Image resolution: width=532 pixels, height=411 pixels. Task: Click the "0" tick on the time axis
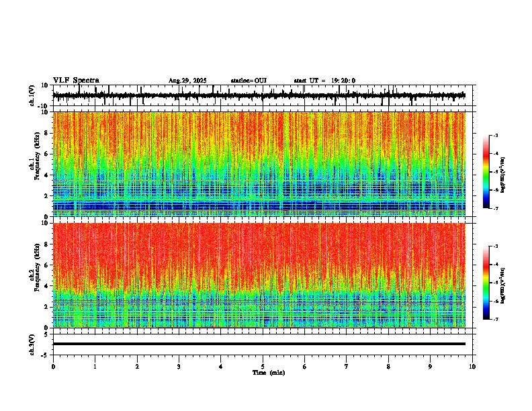(x=53, y=367)
